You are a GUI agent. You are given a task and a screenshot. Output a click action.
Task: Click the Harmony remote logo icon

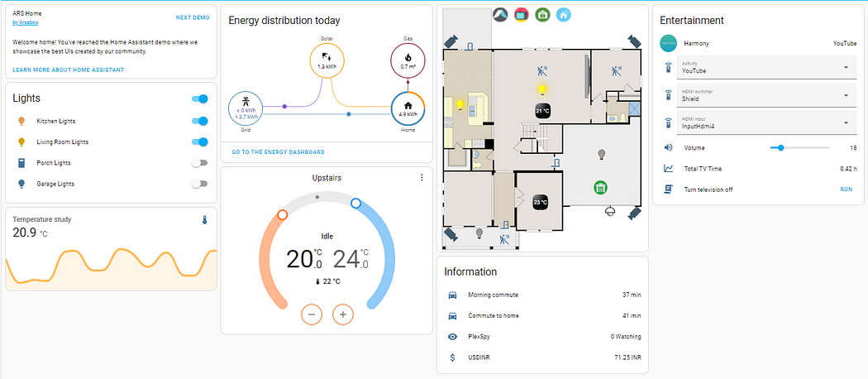point(669,43)
